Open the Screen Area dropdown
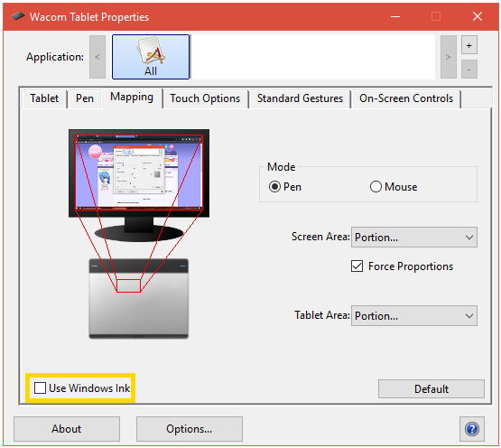Screen dimensions: 501x448 click(x=414, y=238)
